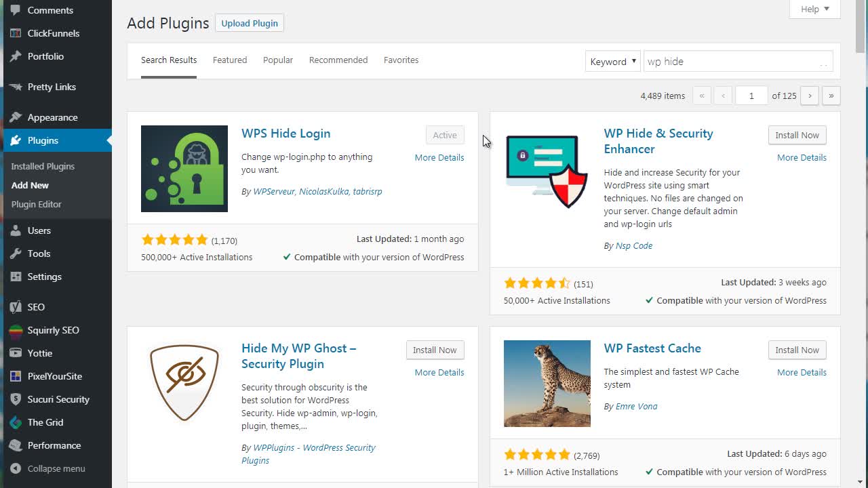Screen dimensions: 868x488
Task: Jump to last page of results
Action: pos(831,96)
